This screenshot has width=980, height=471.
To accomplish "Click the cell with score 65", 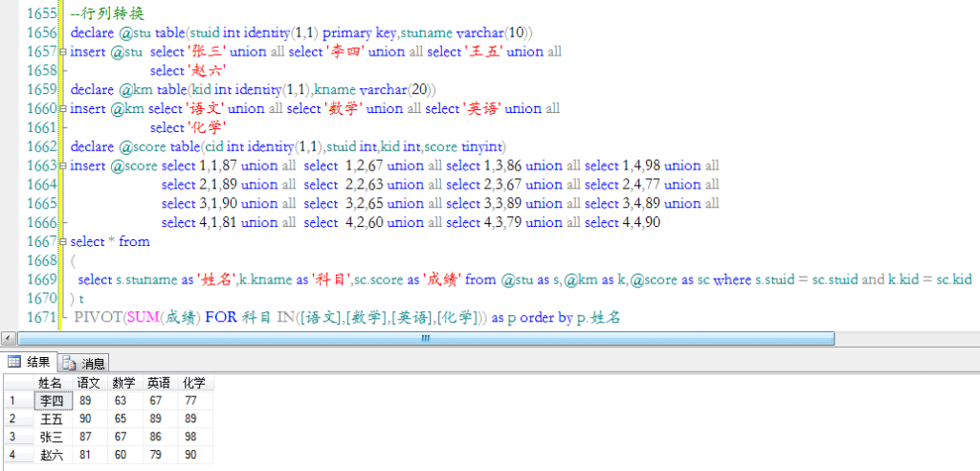I will pos(125,417).
